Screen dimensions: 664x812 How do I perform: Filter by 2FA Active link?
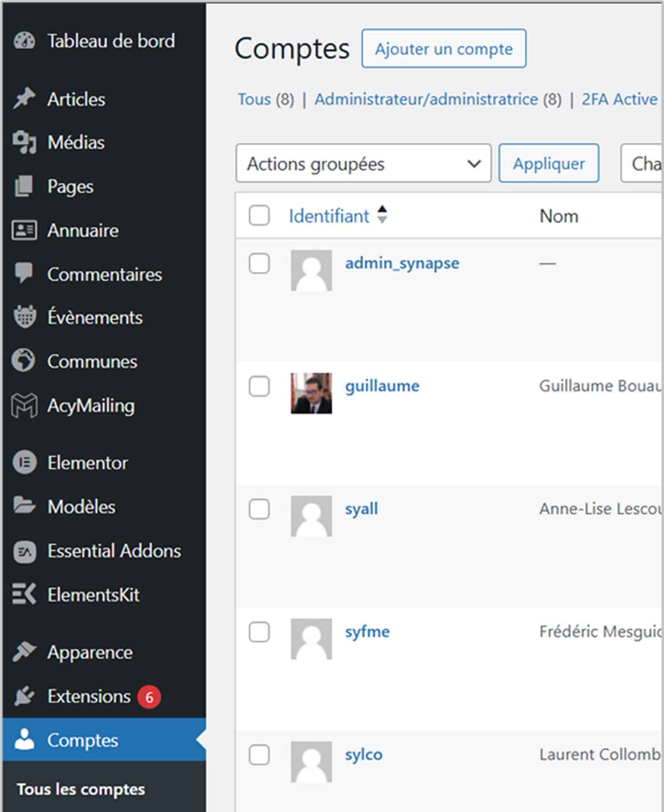(620, 99)
